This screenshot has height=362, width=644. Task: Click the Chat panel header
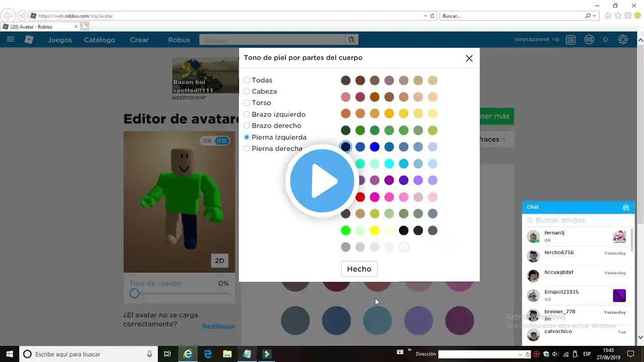pos(578,207)
